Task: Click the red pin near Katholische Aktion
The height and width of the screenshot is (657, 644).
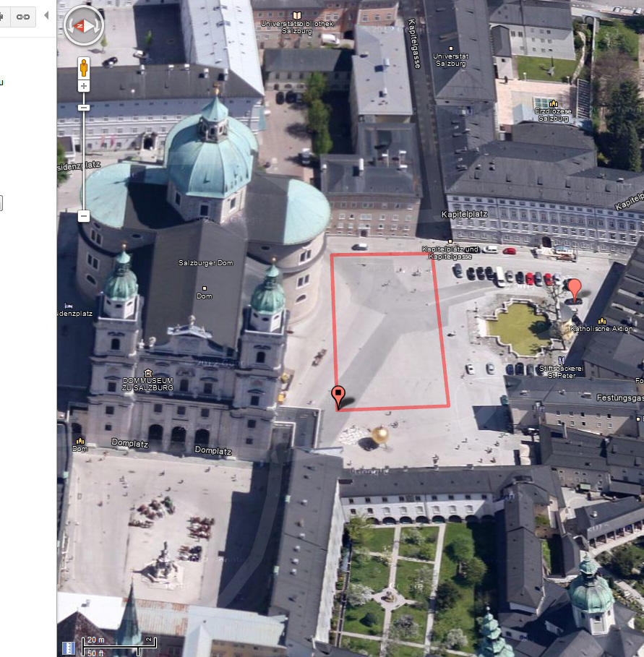Action: point(574,289)
